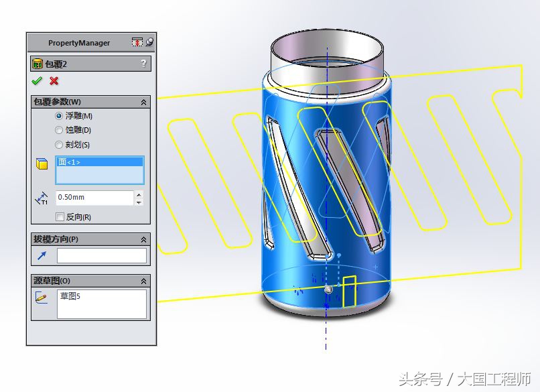Collapse the 拔模方向(P) section
This screenshot has width=540, height=392.
[x=143, y=239]
